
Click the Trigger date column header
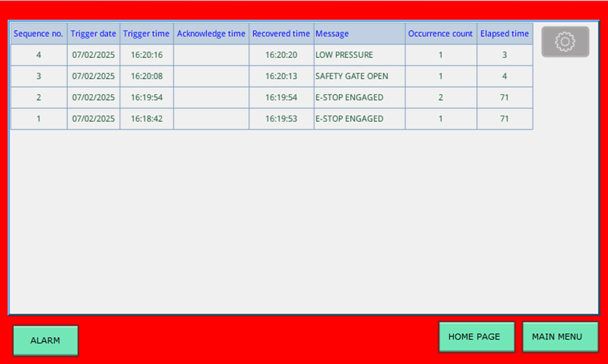94,34
